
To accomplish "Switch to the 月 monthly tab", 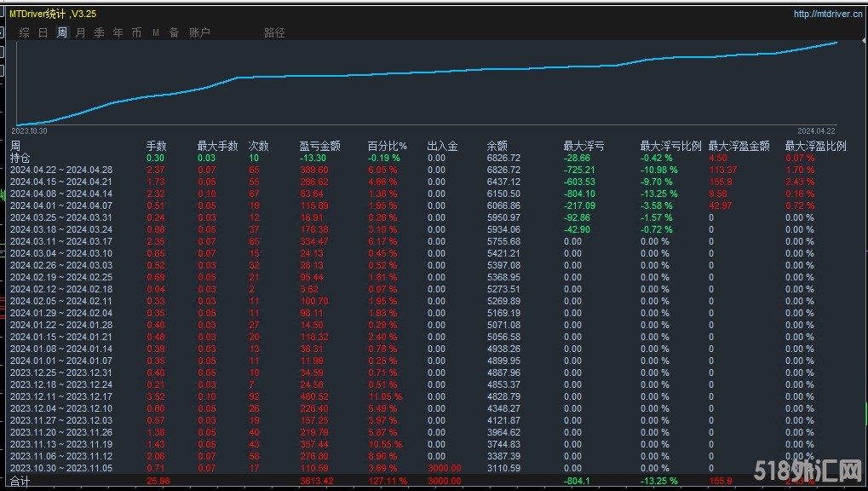I will coord(81,32).
